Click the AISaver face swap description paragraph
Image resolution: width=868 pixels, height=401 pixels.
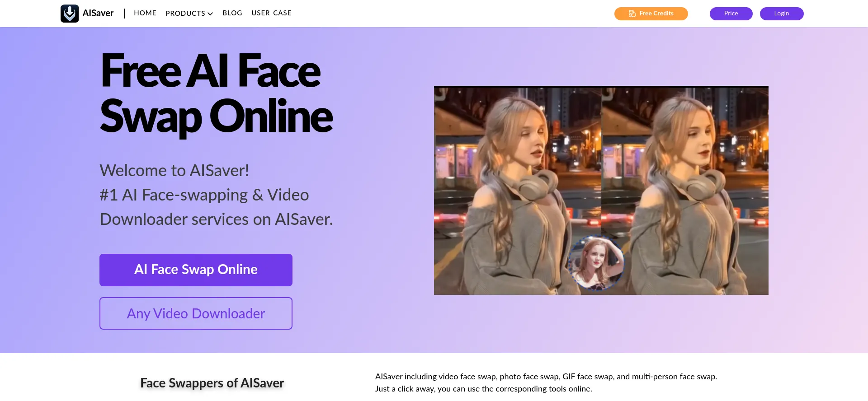546,382
